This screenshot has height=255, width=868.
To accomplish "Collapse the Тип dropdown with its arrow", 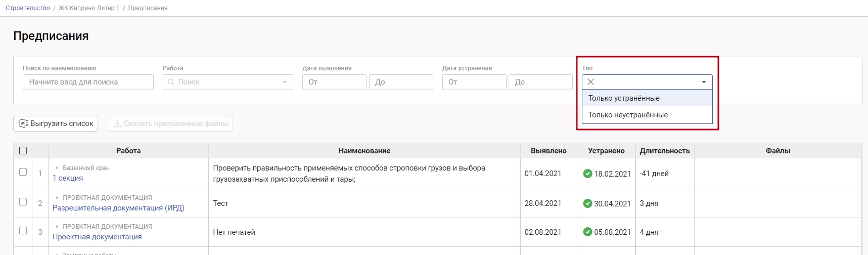I will click(704, 82).
